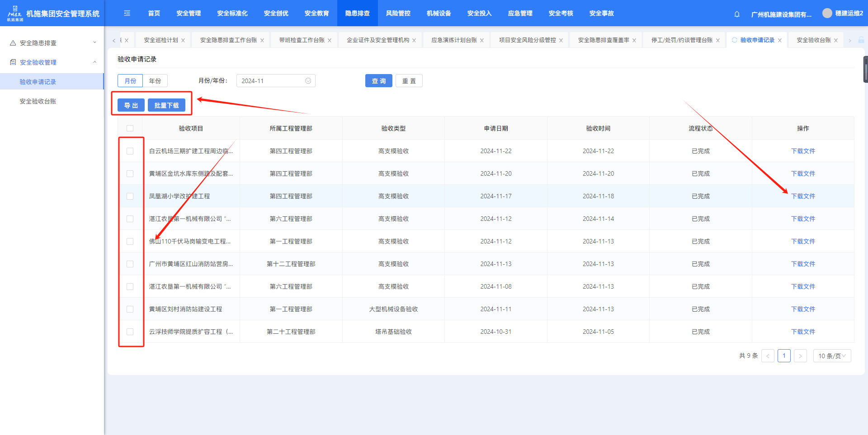The height and width of the screenshot is (435, 868).
Task: Open the notification bell icon
Action: tap(737, 14)
